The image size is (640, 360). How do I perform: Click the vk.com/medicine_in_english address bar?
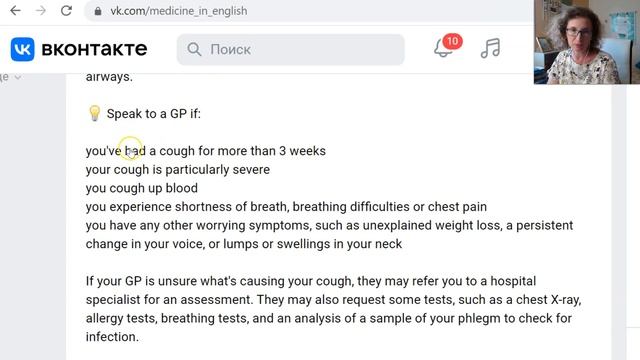point(308,11)
